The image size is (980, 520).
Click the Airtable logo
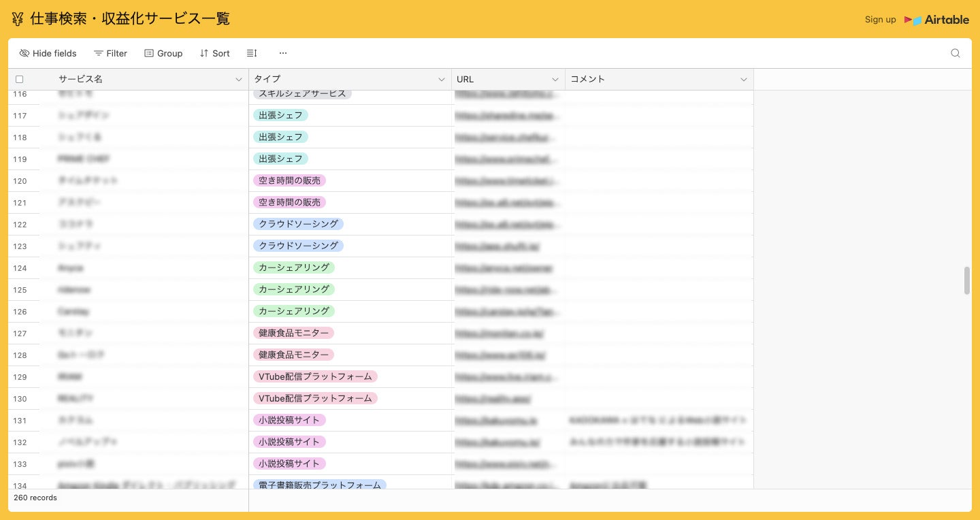937,20
